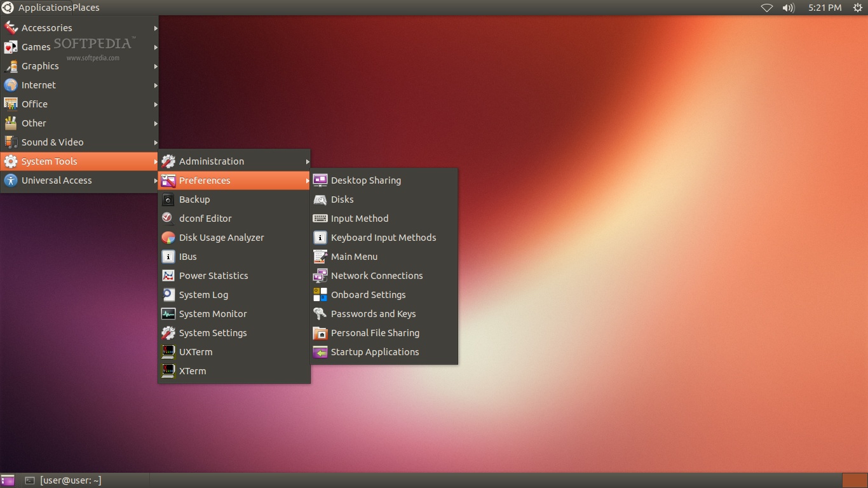
Task: Click the Onboard Settings icon
Action: pyautogui.click(x=320, y=295)
